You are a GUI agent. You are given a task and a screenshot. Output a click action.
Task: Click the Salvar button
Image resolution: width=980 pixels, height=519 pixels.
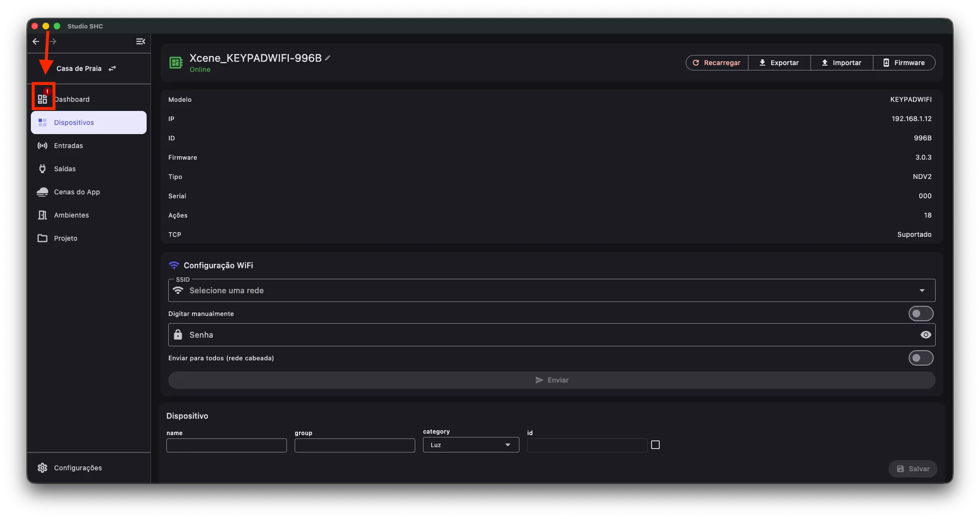[913, 469]
